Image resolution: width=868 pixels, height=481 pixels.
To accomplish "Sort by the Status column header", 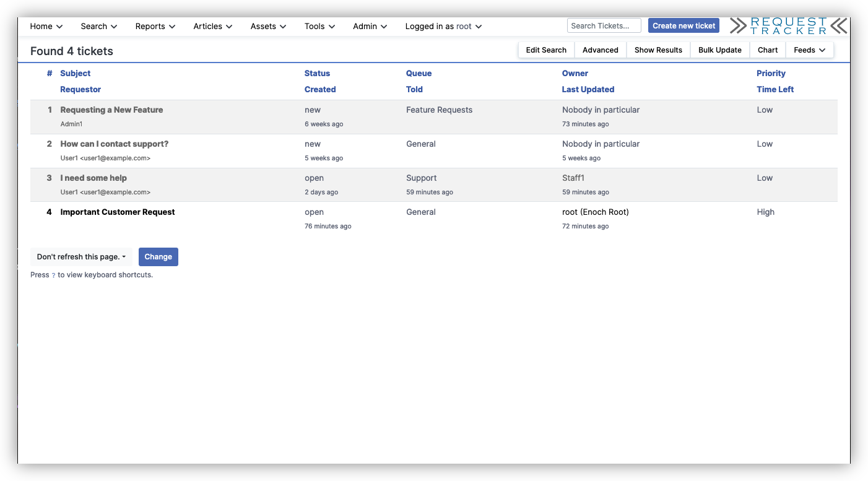I will pos(317,73).
